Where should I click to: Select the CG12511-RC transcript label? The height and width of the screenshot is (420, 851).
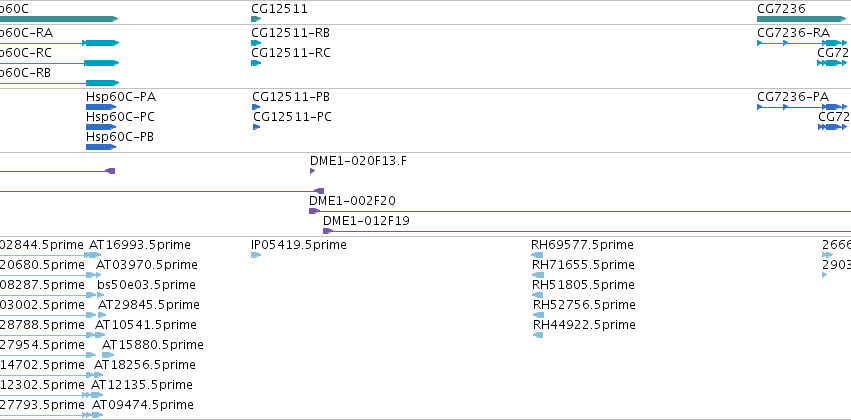291,53
